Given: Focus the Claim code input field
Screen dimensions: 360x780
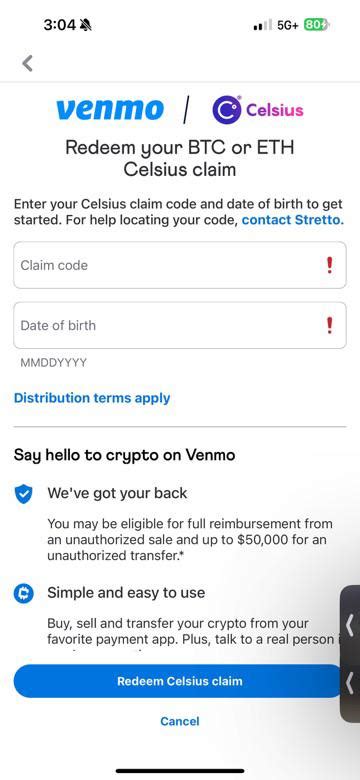Looking at the screenshot, I should point(180,265).
